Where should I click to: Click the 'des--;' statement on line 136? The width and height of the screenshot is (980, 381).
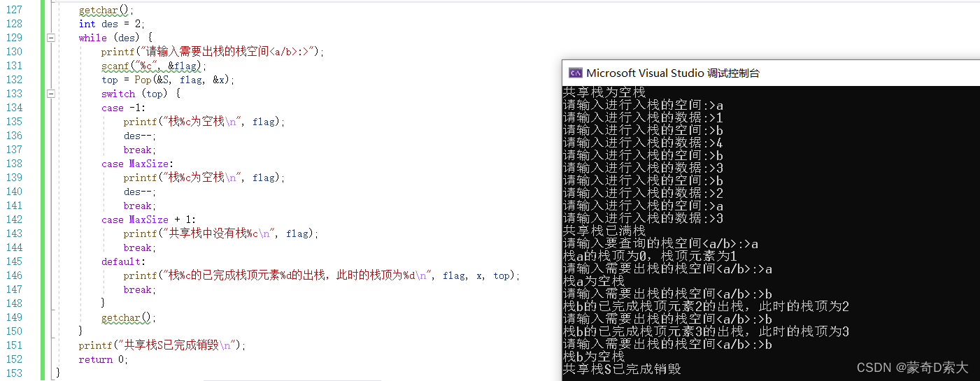(140, 136)
